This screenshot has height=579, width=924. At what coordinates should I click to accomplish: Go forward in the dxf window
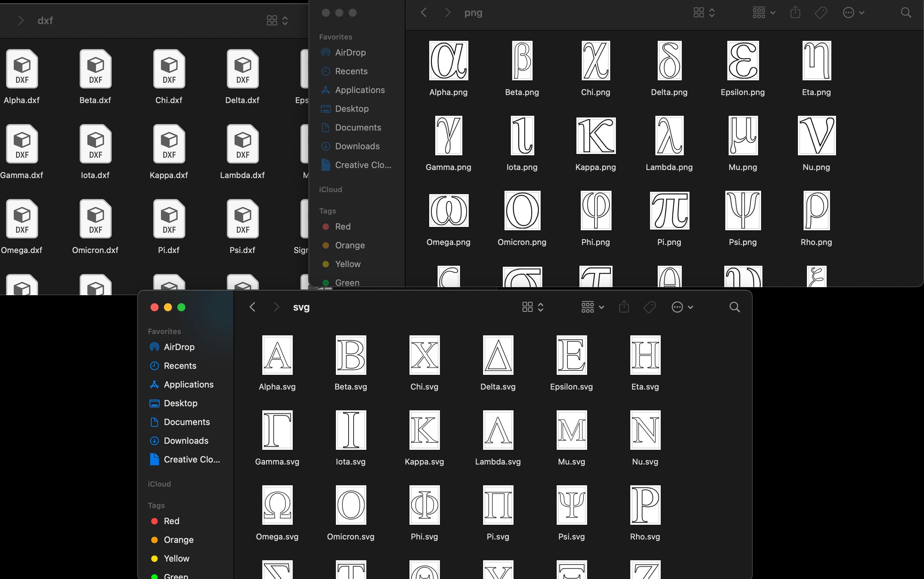21,20
